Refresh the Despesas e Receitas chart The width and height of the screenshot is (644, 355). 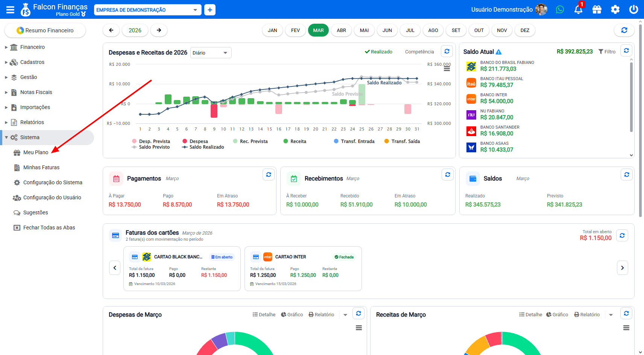[x=447, y=52]
